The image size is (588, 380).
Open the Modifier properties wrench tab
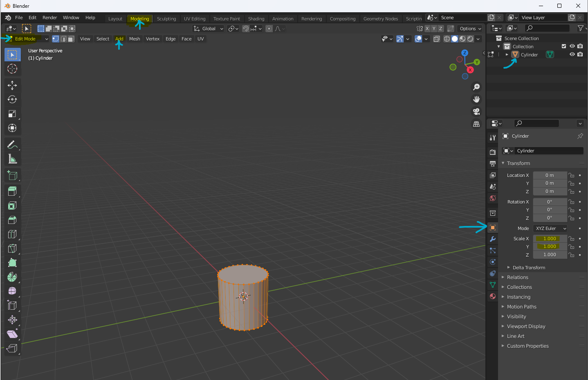coord(493,239)
